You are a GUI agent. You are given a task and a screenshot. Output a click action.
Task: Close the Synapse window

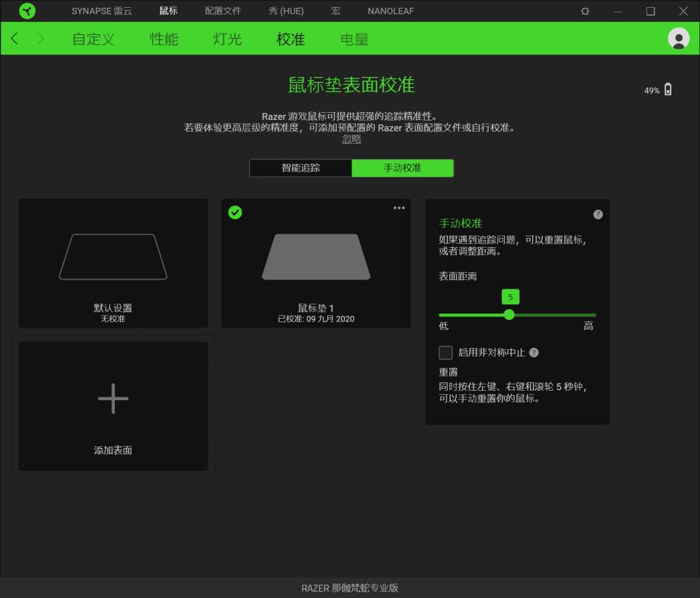[x=683, y=11]
